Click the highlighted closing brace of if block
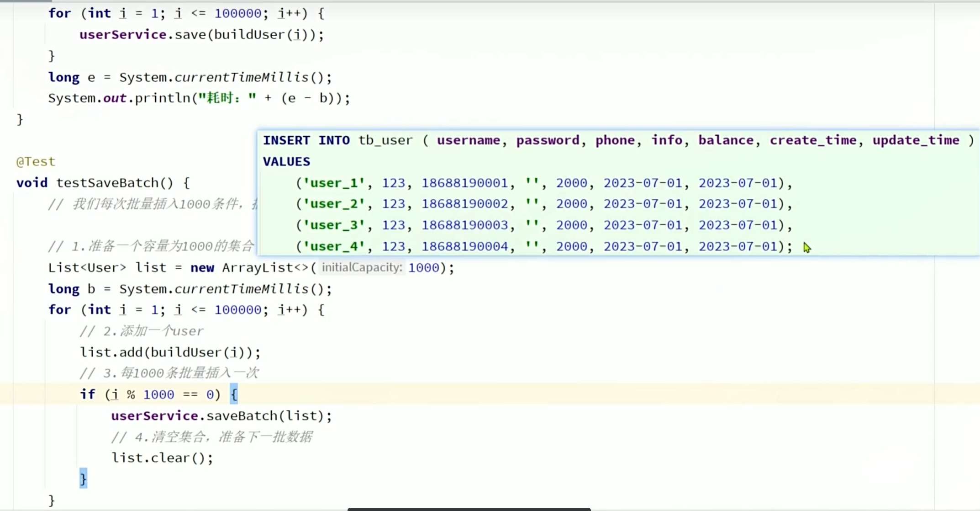This screenshot has width=980, height=511. (83, 479)
